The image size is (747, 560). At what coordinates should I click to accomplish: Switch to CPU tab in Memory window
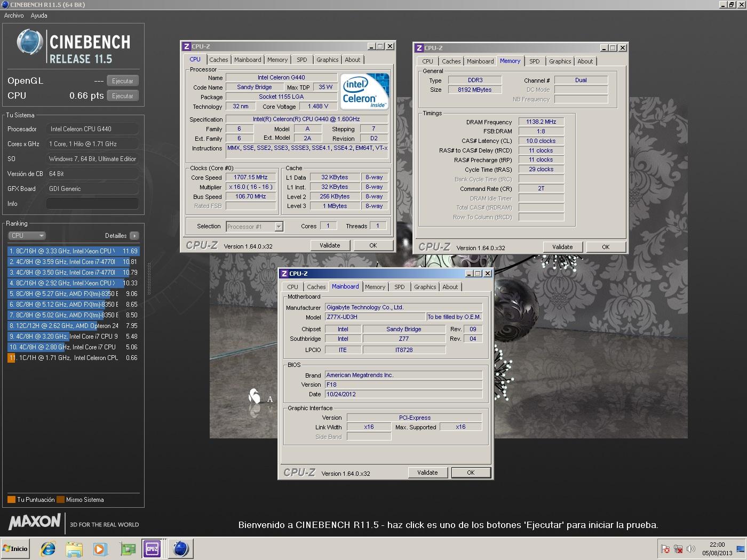pyautogui.click(x=427, y=61)
